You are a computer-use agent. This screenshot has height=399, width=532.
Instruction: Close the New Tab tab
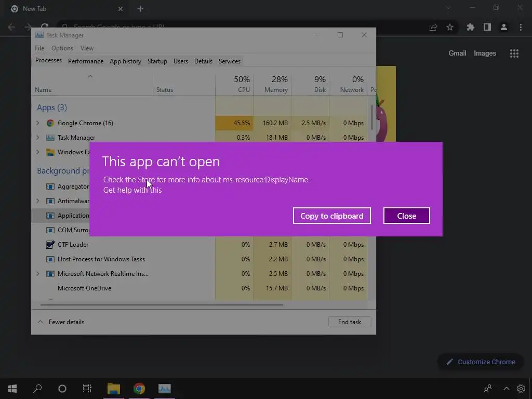(121, 9)
